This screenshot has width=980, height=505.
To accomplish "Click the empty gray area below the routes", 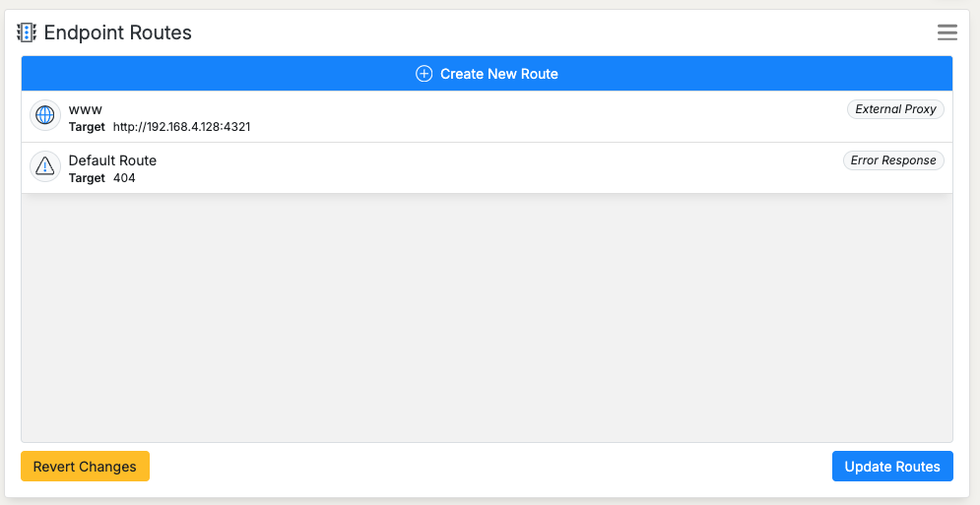I will click(x=487, y=315).
